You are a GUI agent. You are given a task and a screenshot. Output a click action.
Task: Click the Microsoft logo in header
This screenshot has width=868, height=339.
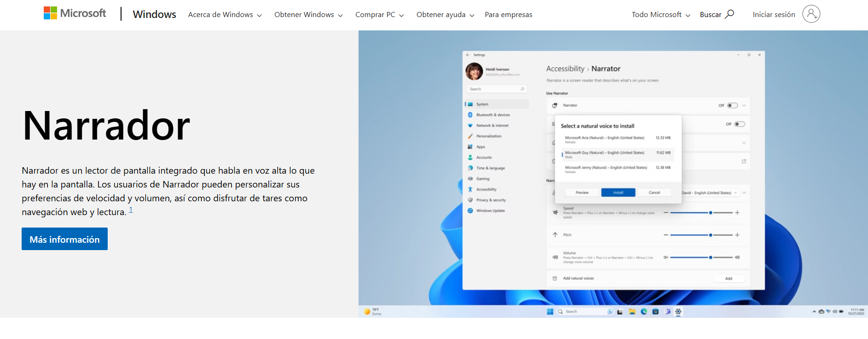click(75, 13)
